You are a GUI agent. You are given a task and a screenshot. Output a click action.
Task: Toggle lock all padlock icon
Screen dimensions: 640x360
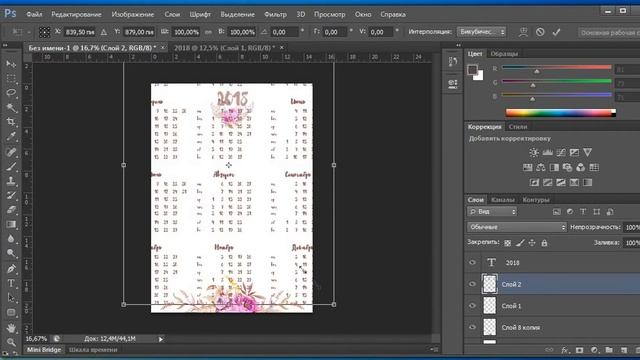click(544, 243)
